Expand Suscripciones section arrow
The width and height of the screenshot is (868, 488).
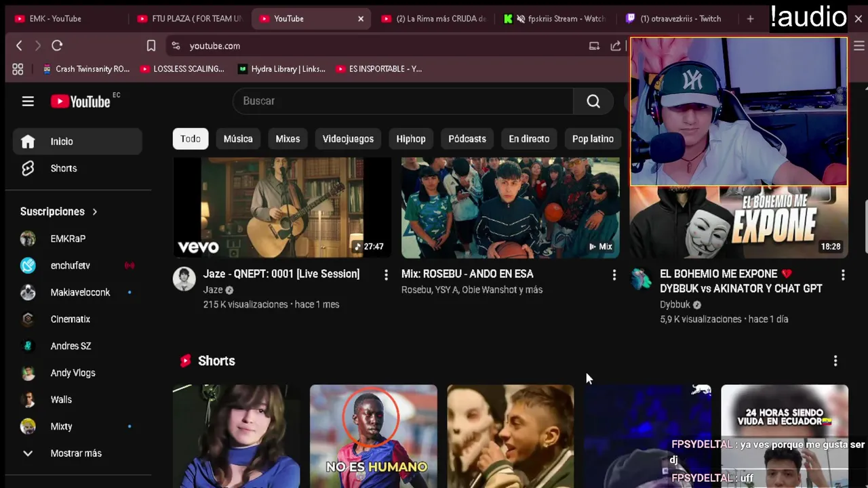coord(94,211)
